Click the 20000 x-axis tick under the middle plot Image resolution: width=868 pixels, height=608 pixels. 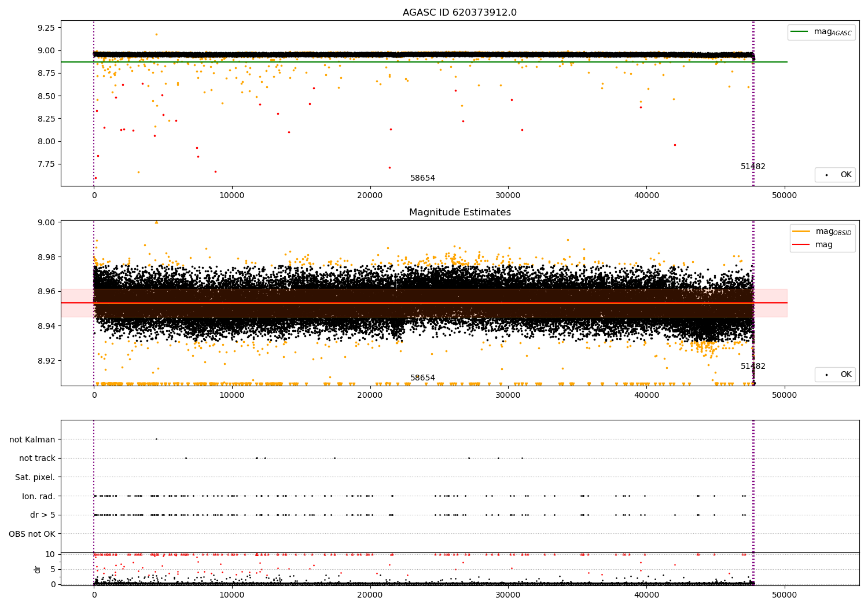pos(370,395)
